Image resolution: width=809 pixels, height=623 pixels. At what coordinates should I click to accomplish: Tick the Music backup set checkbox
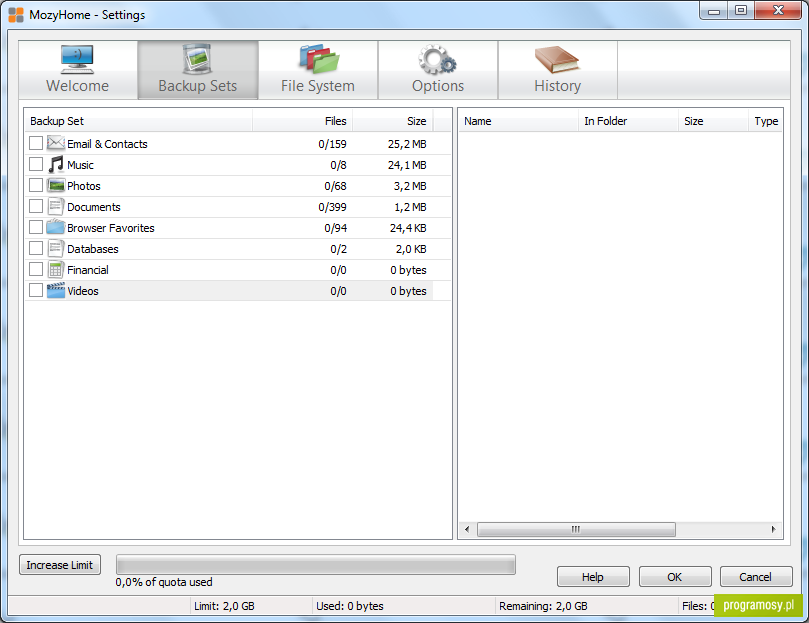pyautogui.click(x=36, y=164)
